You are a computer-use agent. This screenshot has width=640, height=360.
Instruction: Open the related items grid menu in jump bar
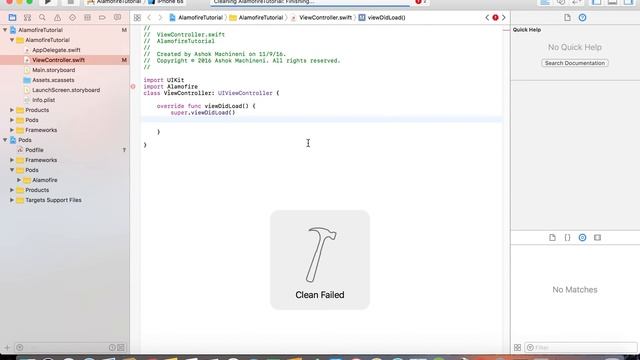coord(137,18)
